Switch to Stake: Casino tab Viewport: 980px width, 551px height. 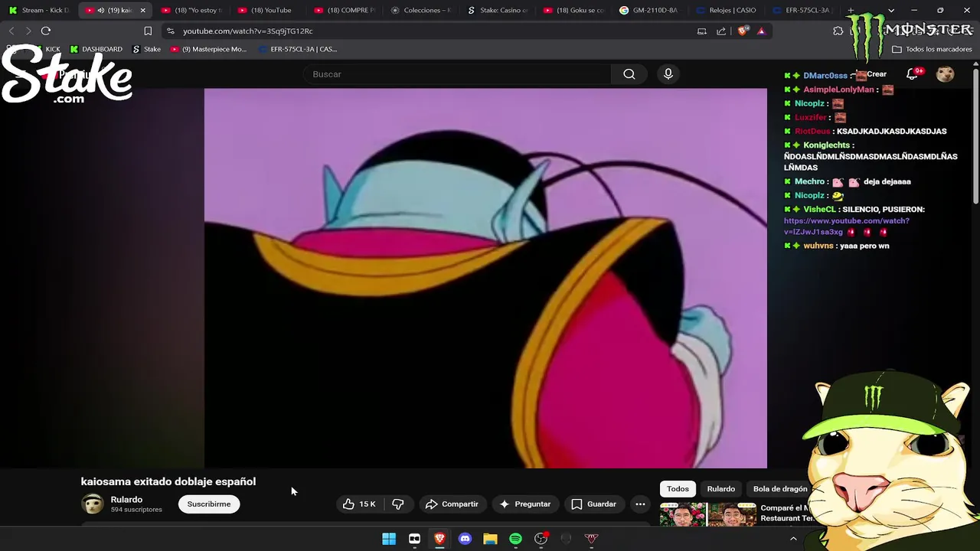[x=498, y=10]
